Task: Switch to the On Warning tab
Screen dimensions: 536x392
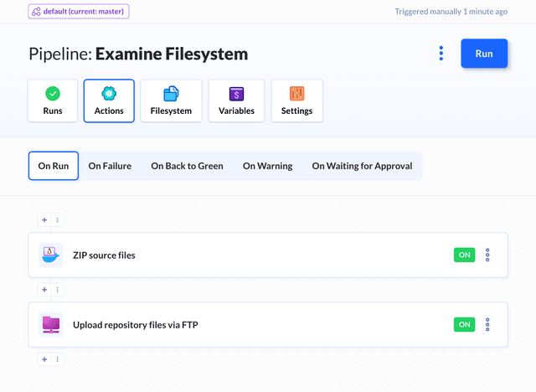Action: pyautogui.click(x=267, y=166)
